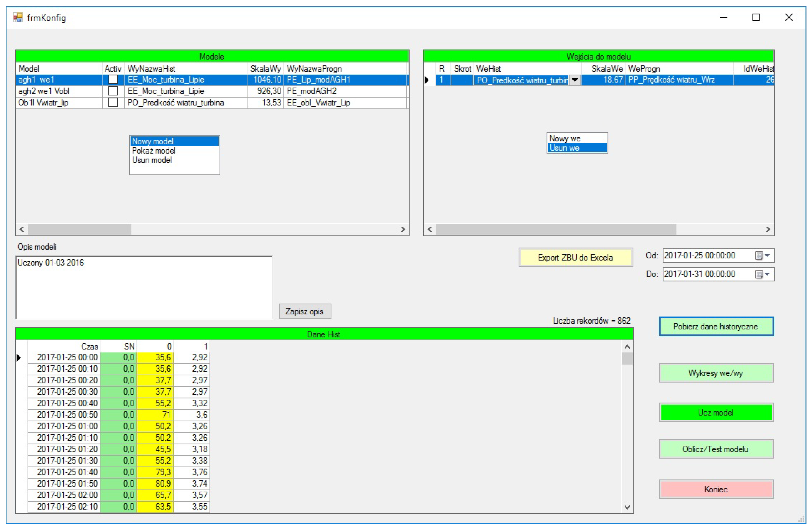Screen dimensions: 812x528
Task: Click the green Ucz model button
Action: [716, 413]
